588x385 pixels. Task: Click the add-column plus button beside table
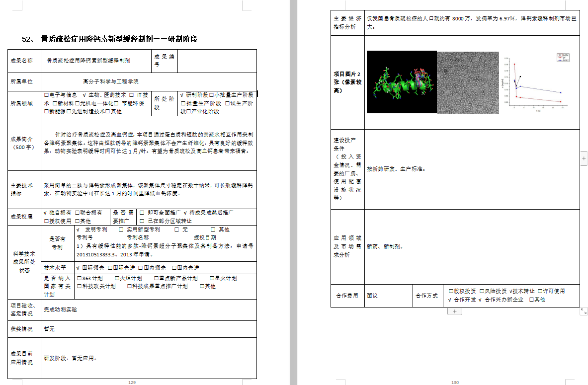click(584, 157)
